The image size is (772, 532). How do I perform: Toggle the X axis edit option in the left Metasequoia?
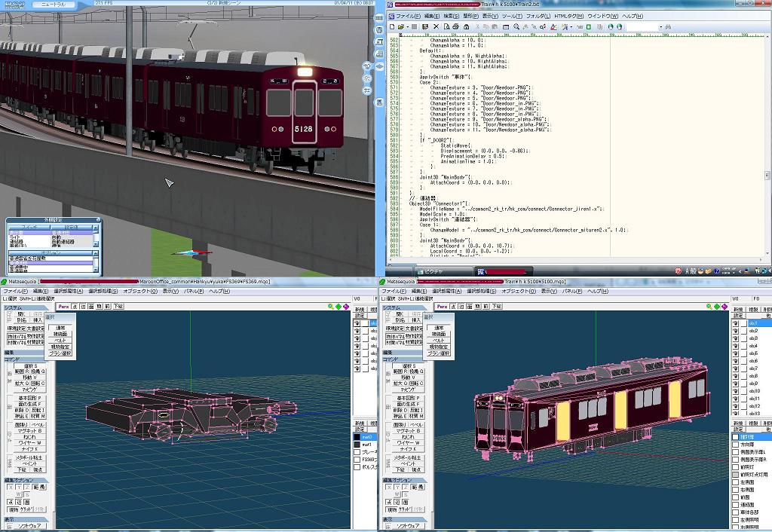11,488
